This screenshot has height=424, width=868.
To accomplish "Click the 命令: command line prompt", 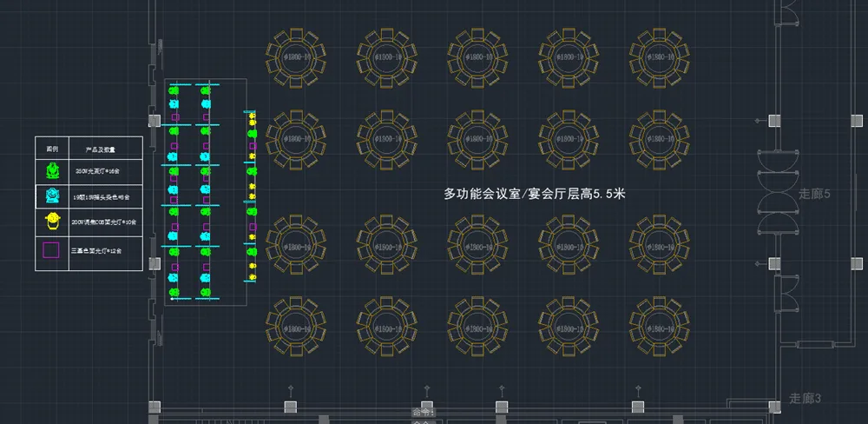I will click(424, 413).
